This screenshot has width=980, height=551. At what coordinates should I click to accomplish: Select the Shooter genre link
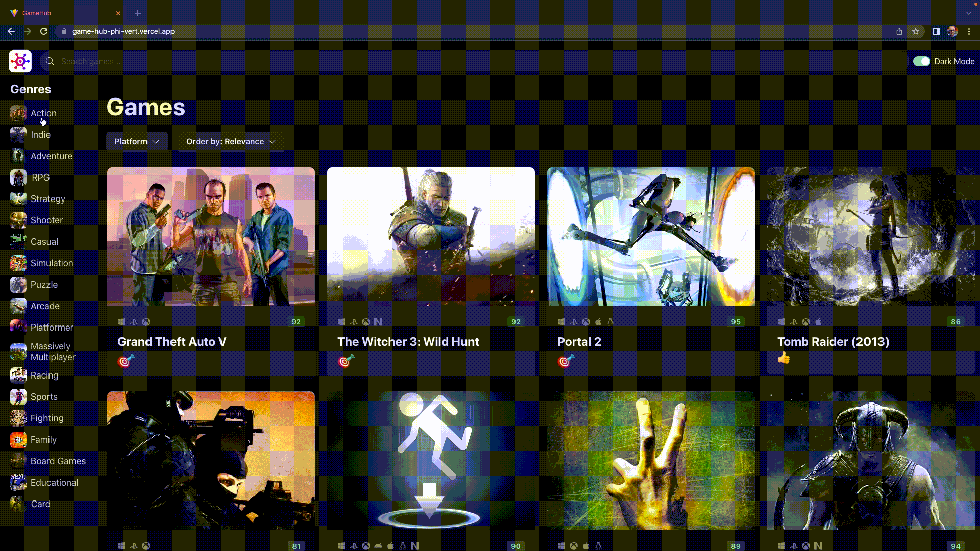(47, 220)
